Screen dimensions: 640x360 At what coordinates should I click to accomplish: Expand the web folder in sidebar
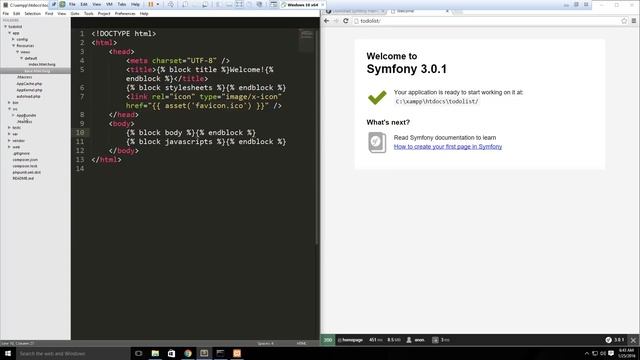[x=9, y=147]
